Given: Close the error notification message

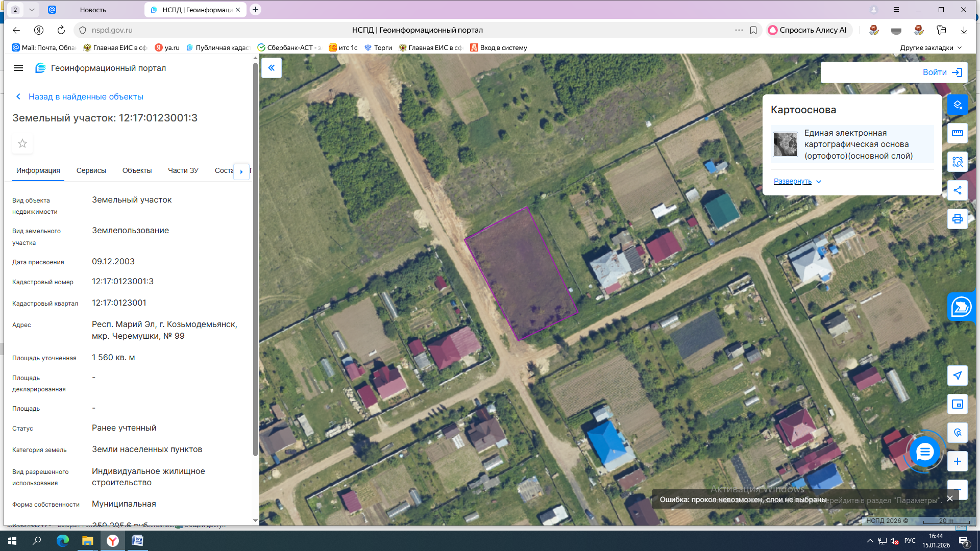Looking at the screenshot, I should click(950, 499).
